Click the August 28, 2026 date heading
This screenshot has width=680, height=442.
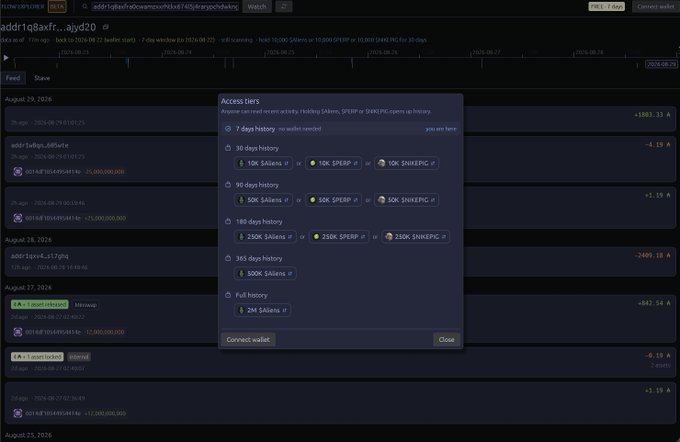click(28, 240)
